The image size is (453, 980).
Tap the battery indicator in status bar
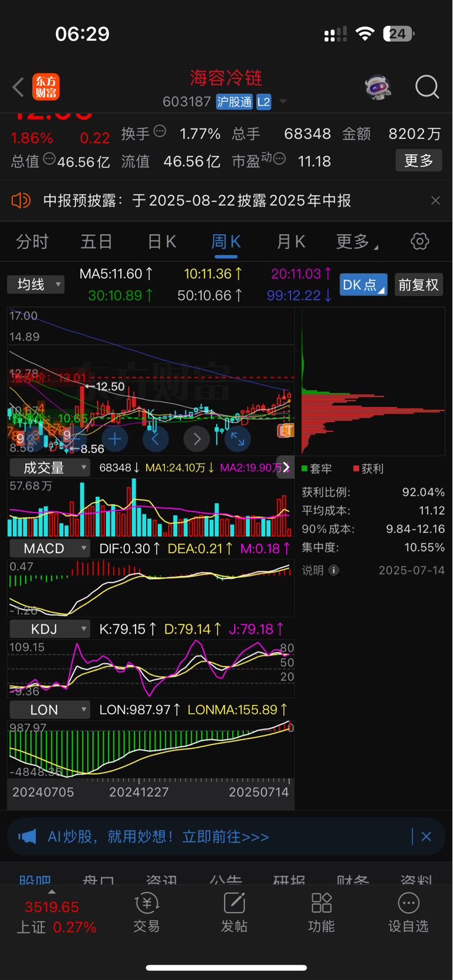click(x=399, y=34)
